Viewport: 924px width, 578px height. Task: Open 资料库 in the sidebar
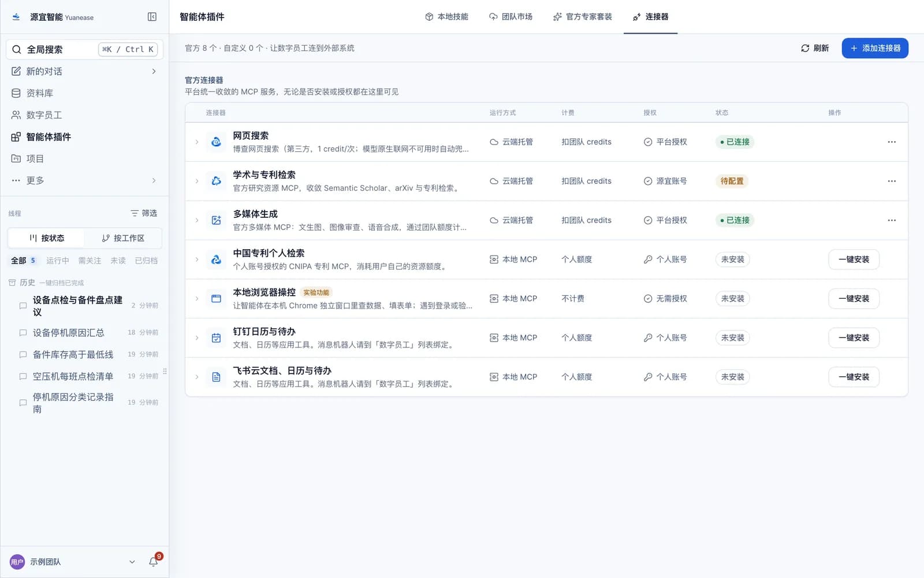(84, 93)
